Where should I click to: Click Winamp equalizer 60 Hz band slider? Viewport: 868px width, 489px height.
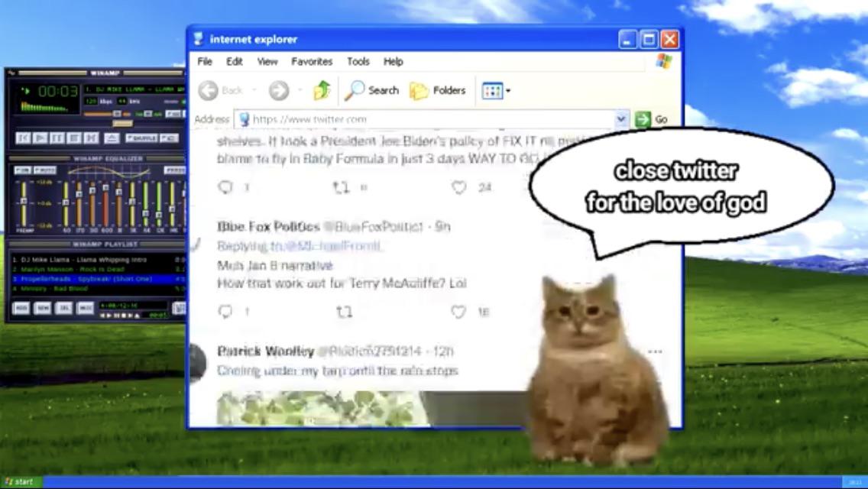click(66, 204)
